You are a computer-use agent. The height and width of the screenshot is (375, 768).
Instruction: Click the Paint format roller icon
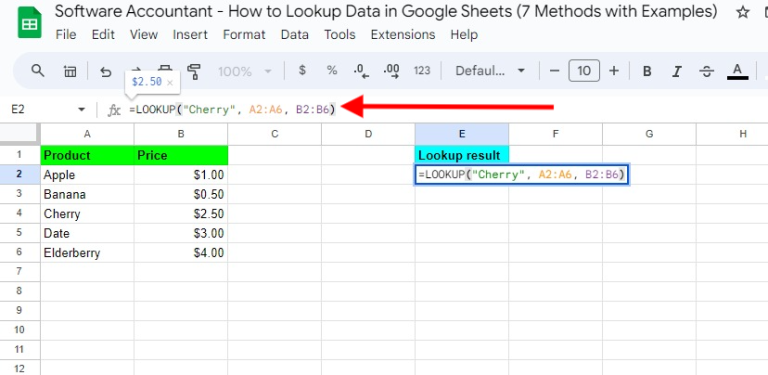point(194,71)
